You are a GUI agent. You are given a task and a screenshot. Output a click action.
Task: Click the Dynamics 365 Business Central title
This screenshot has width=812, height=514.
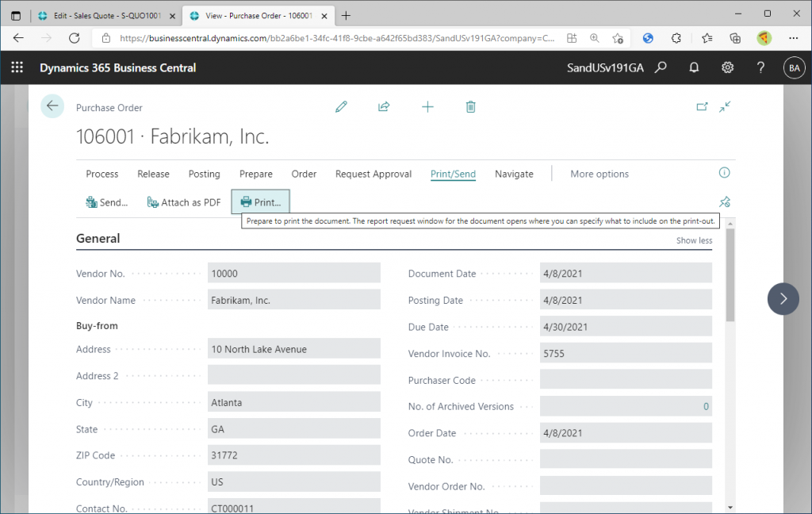point(117,68)
